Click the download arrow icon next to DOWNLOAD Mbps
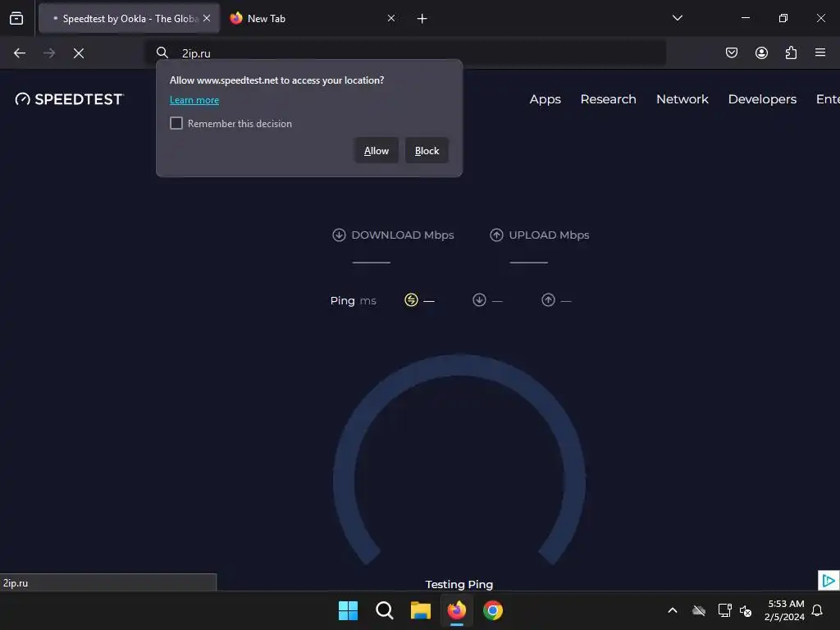Image resolution: width=840 pixels, height=630 pixels. coord(339,235)
